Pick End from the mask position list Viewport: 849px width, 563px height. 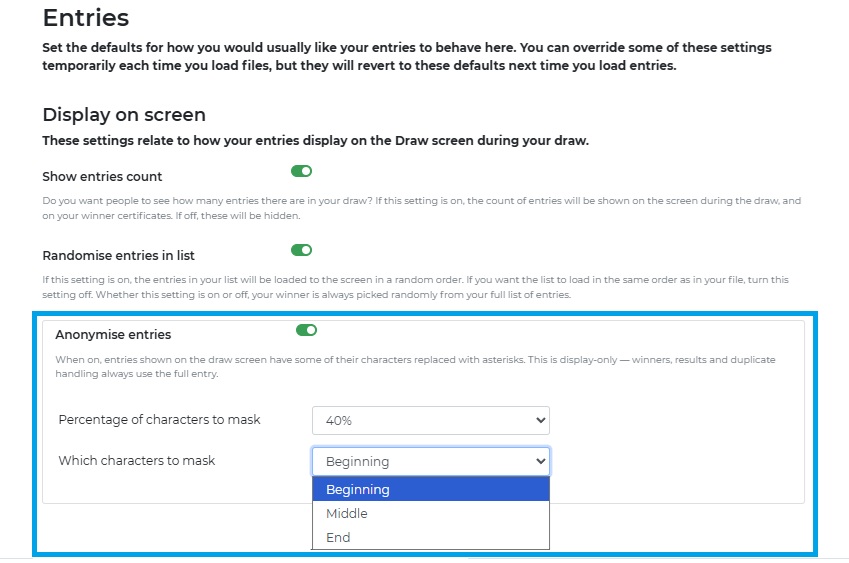[430, 537]
